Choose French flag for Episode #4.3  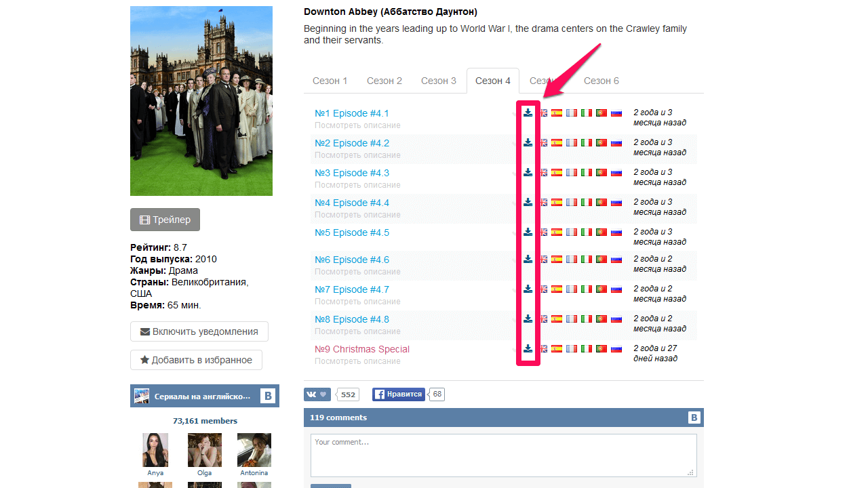tap(572, 173)
